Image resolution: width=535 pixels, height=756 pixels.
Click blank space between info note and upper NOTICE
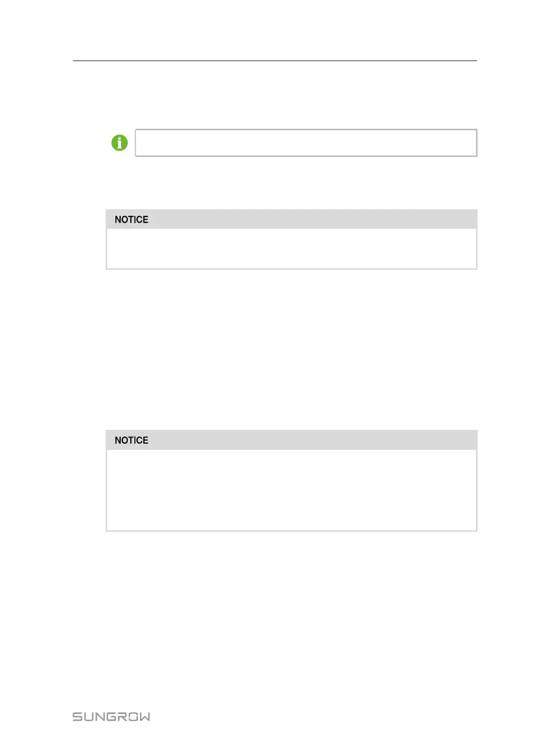tap(291, 183)
